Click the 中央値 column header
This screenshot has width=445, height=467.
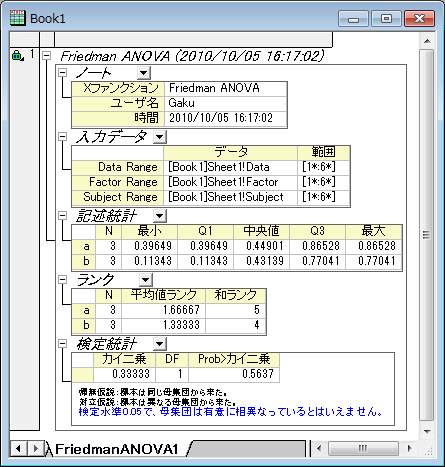coord(262,231)
